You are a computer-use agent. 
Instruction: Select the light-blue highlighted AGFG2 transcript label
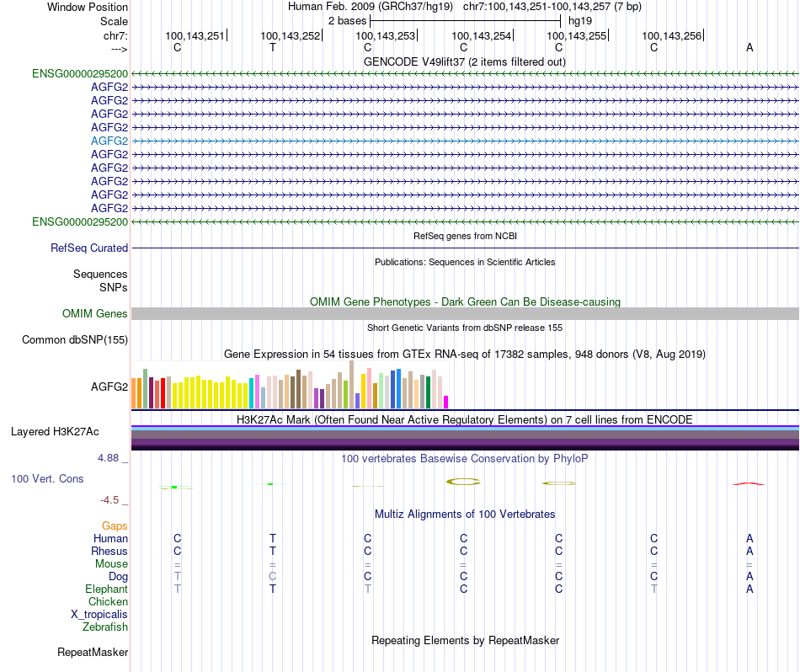click(109, 141)
